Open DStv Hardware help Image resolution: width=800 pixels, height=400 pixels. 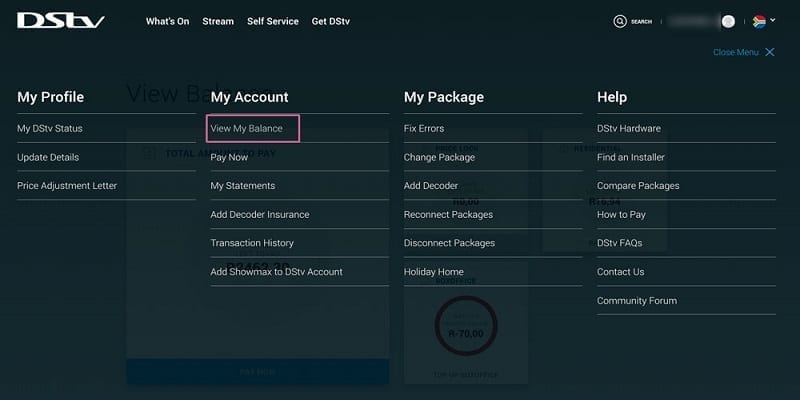pos(629,129)
